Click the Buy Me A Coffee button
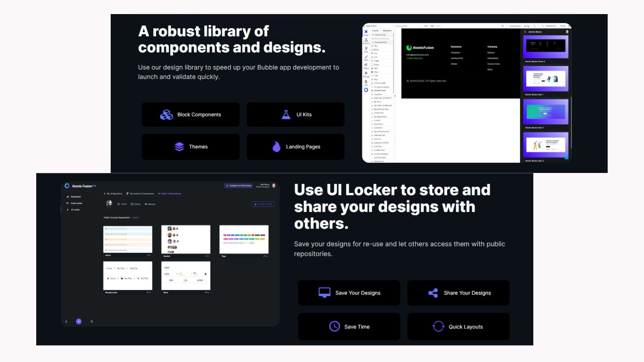Image resolution: width=644 pixels, height=362 pixels. (x=263, y=204)
